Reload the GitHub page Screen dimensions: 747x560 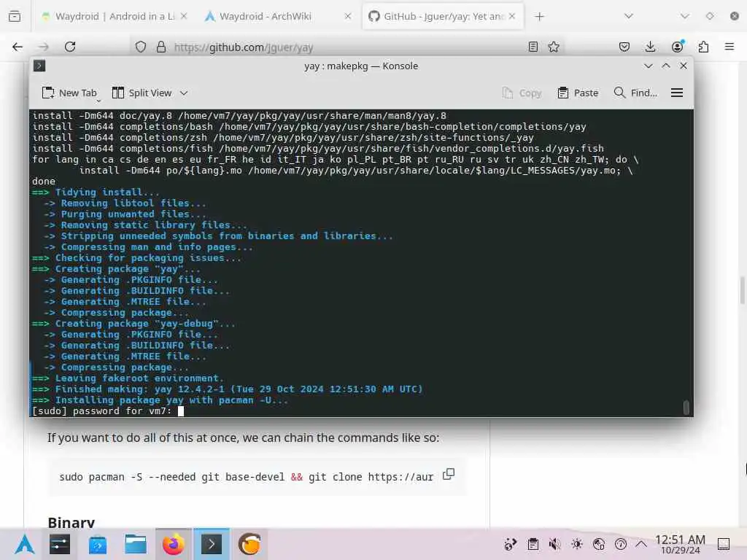[x=70, y=47]
